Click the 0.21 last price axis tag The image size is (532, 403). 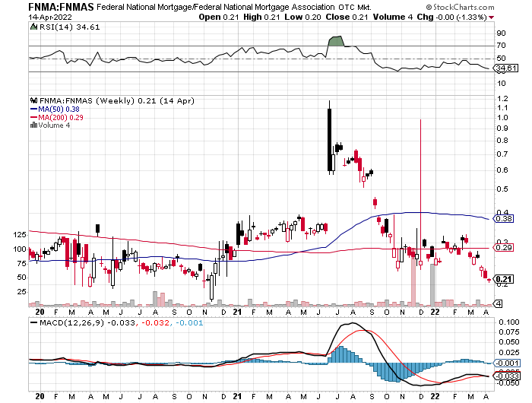coord(503,279)
